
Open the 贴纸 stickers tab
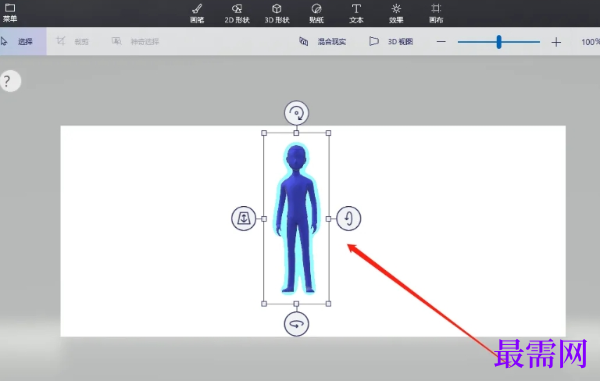point(317,13)
